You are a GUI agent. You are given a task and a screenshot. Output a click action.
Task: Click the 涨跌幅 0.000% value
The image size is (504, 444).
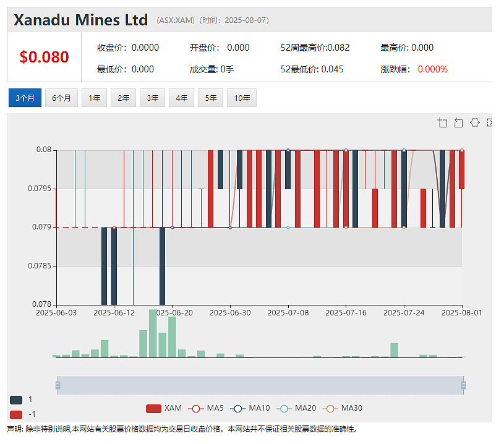pos(433,69)
